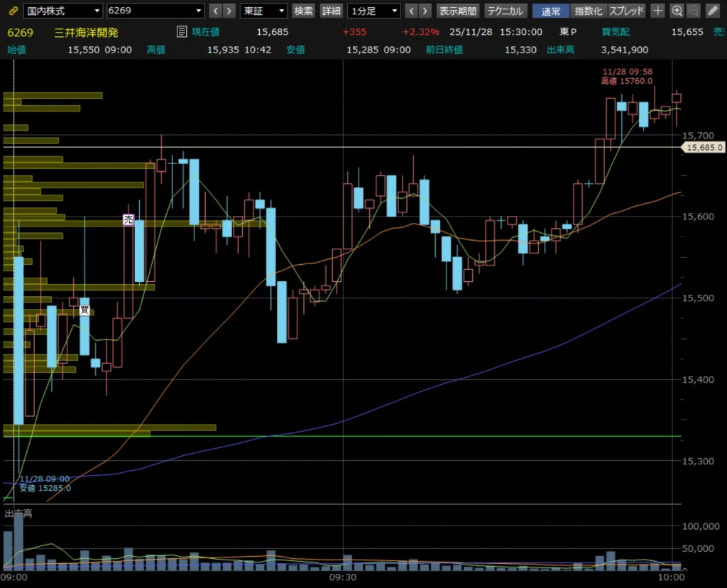Click the 15,685.0 current price label
The height and width of the screenshot is (588, 727).
click(x=703, y=148)
